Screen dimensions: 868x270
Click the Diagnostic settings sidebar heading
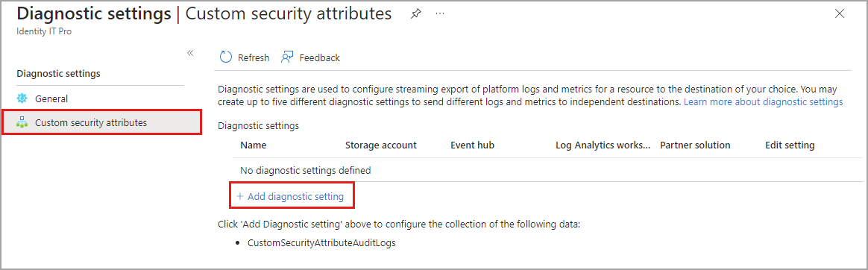[59, 73]
